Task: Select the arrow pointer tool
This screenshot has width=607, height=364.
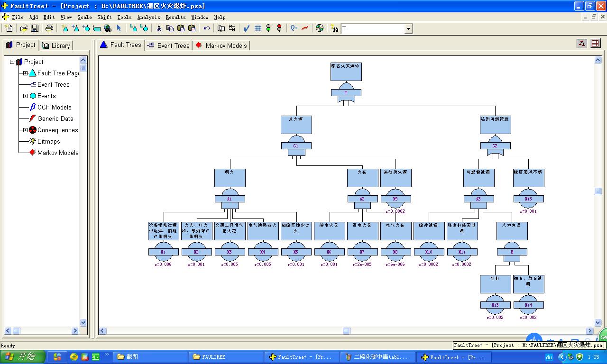Action: tap(119, 28)
